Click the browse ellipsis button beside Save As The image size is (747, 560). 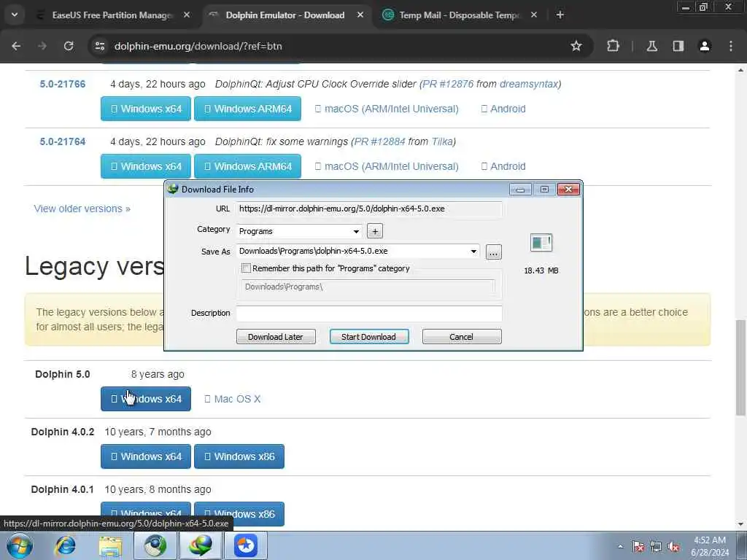(x=493, y=252)
